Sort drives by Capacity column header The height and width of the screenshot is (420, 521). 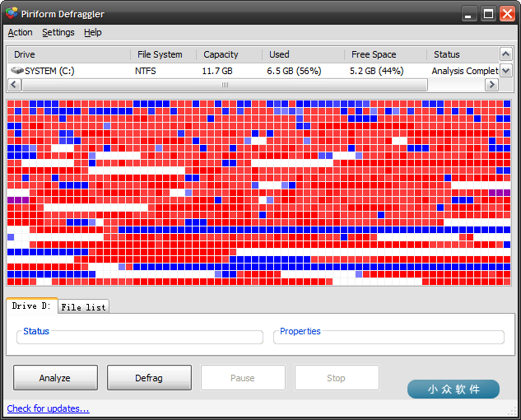point(221,54)
